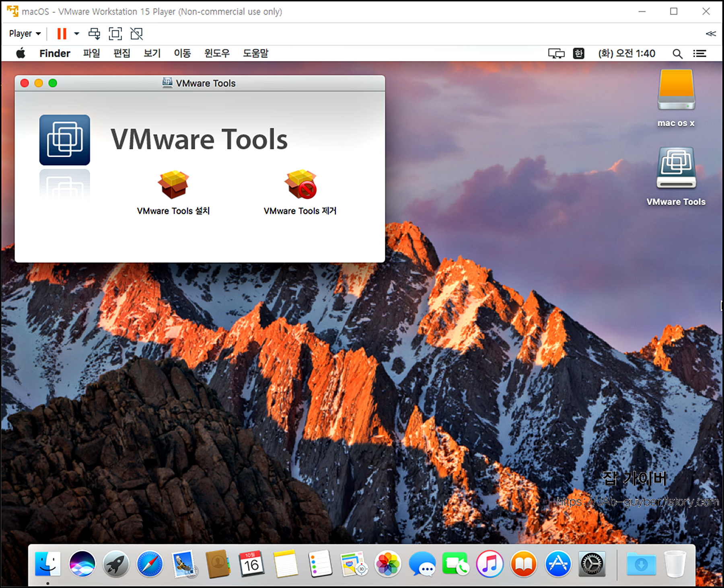Open Notes app in the Dock
The image size is (724, 588).
point(286,564)
